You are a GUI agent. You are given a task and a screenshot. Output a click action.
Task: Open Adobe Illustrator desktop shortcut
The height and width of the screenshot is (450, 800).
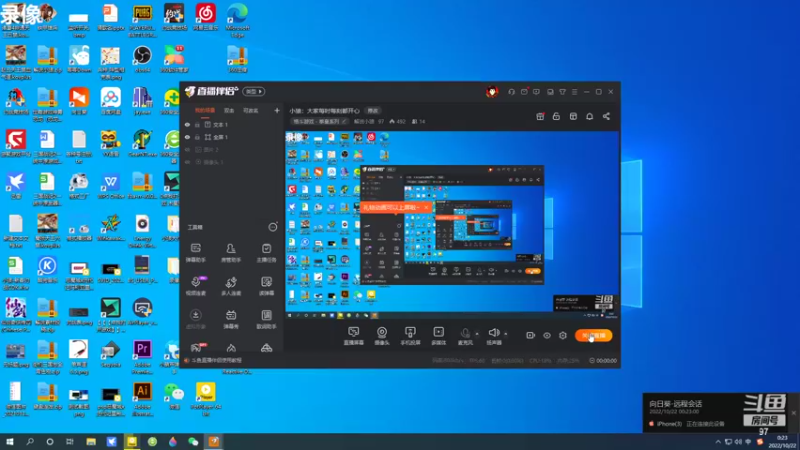[142, 399]
